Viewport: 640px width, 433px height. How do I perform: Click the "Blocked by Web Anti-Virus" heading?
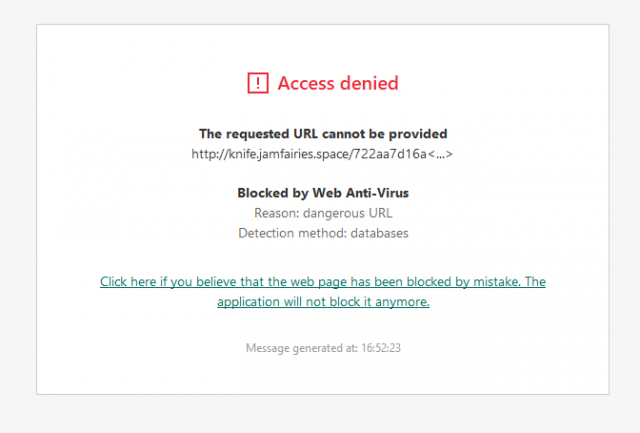click(x=323, y=194)
